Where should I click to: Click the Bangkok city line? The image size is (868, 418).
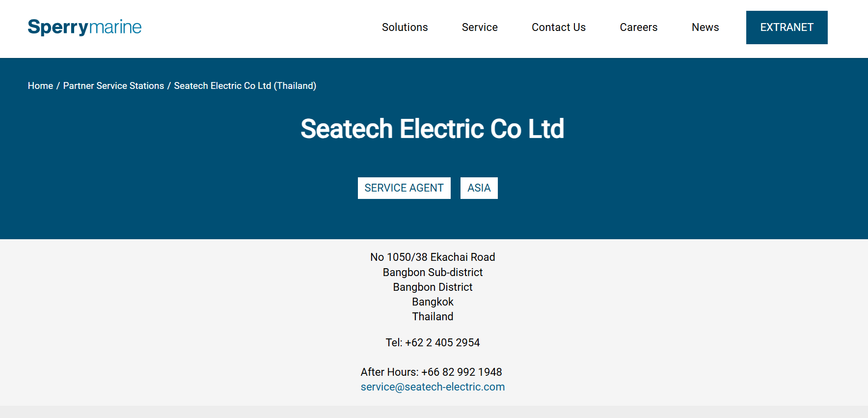[x=433, y=302]
